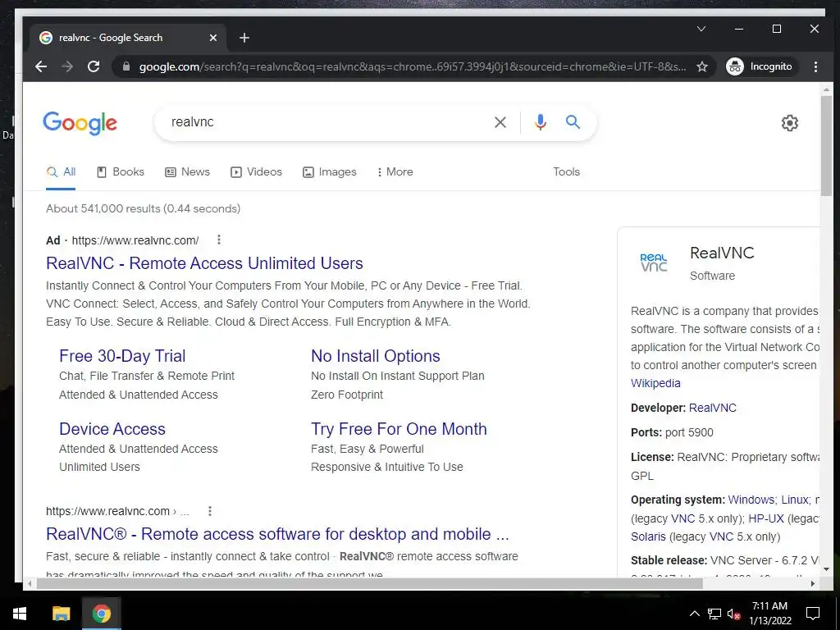Click the horizontal scrollbar thumb
Image resolution: width=840 pixels, height=630 pixels.
coord(370,583)
